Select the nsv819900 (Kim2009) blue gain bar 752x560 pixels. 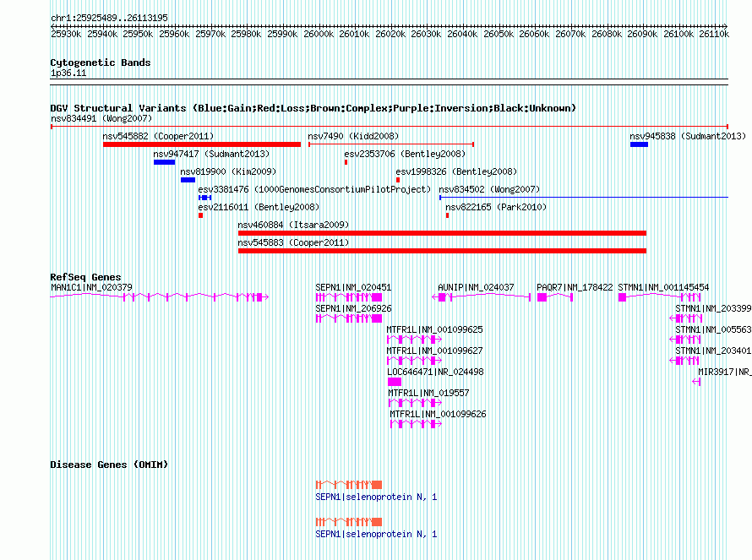(188, 180)
